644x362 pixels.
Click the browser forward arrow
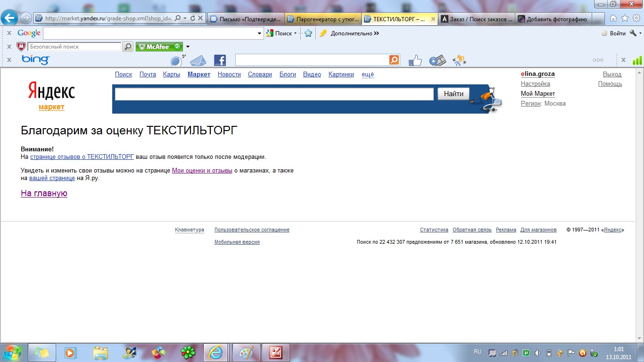coord(26,18)
